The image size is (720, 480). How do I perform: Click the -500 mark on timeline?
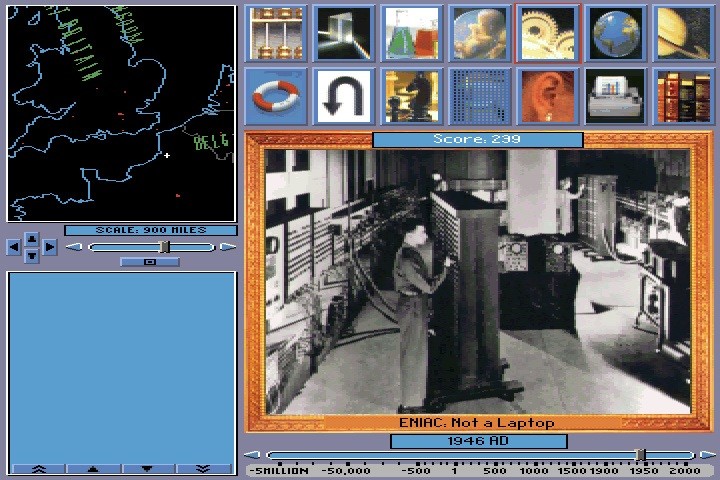pos(416,471)
